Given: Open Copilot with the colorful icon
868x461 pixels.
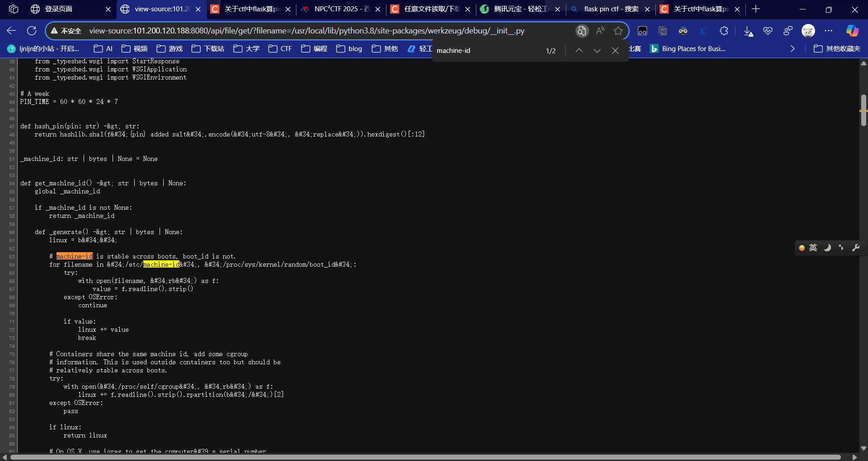Looking at the screenshot, I should click(853, 31).
